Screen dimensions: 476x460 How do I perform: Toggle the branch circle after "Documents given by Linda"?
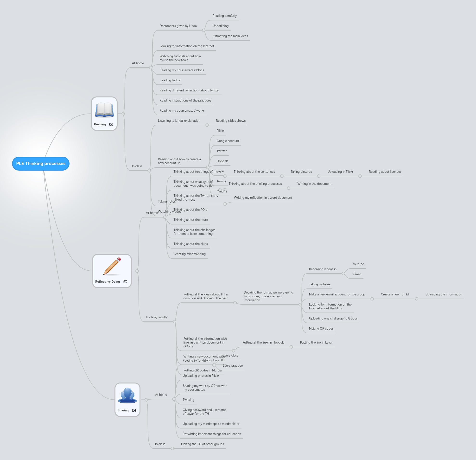coord(203,30)
